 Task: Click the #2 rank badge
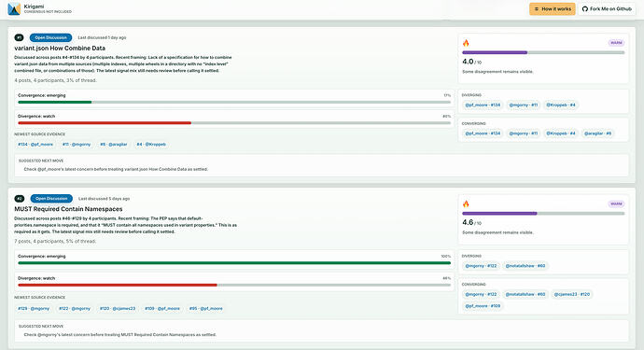point(20,199)
